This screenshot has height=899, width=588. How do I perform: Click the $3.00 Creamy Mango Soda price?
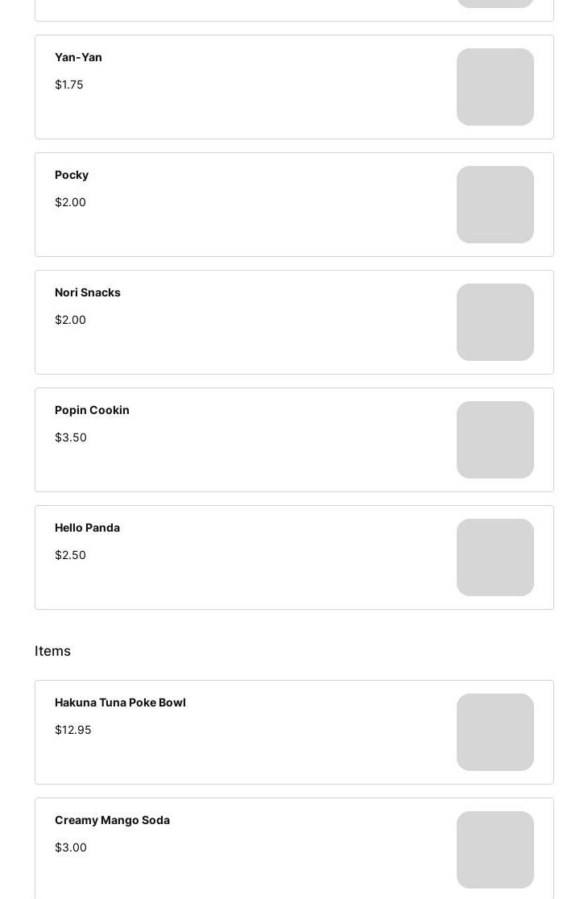(71, 847)
